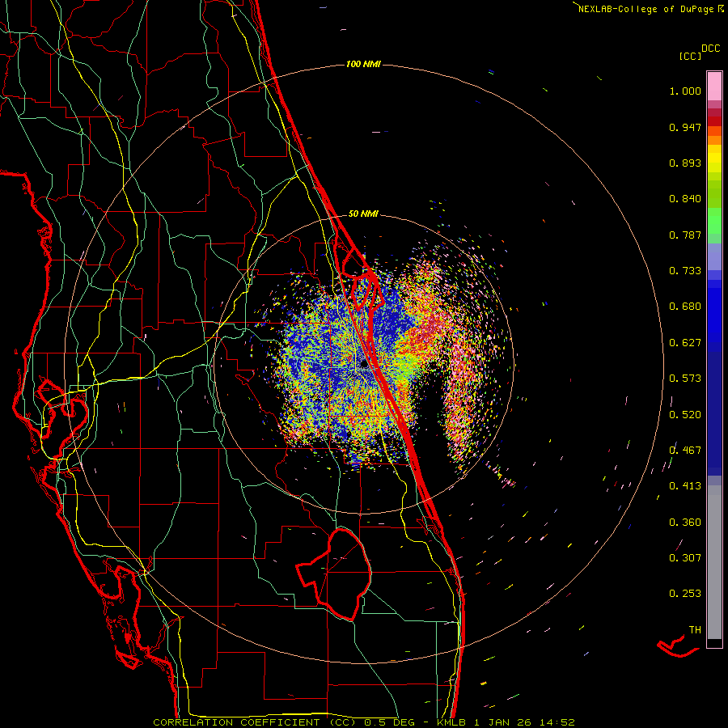Image resolution: width=728 pixels, height=728 pixels.
Task: Select the 0.787 scale value
Action: (x=685, y=235)
